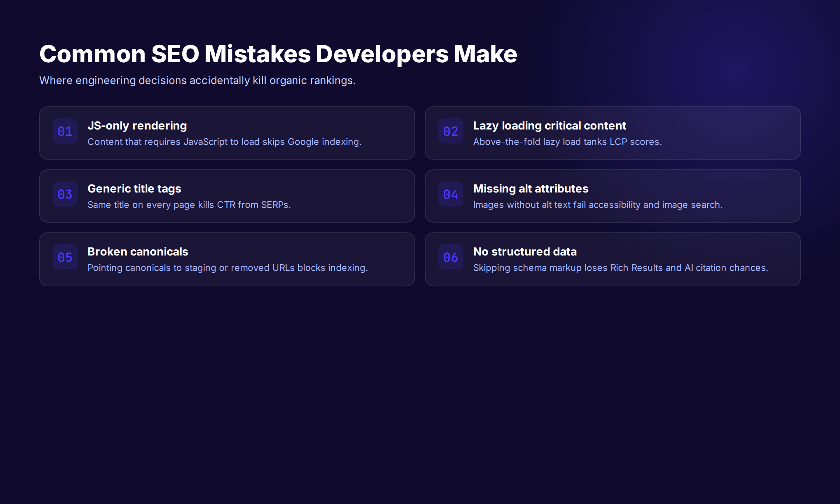Click the 06 number badge
Image resolution: width=840 pixels, height=504 pixels.
pos(451,257)
